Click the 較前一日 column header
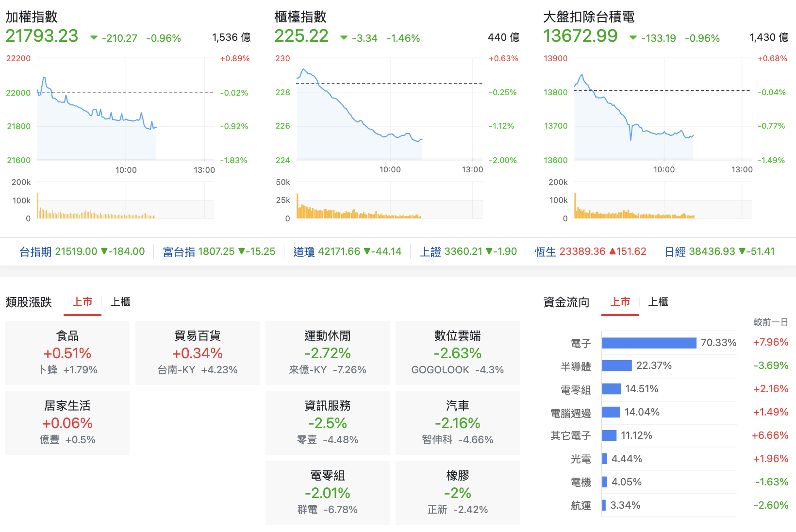Image resolution: width=796 pixels, height=532 pixels. pyautogui.click(x=771, y=322)
